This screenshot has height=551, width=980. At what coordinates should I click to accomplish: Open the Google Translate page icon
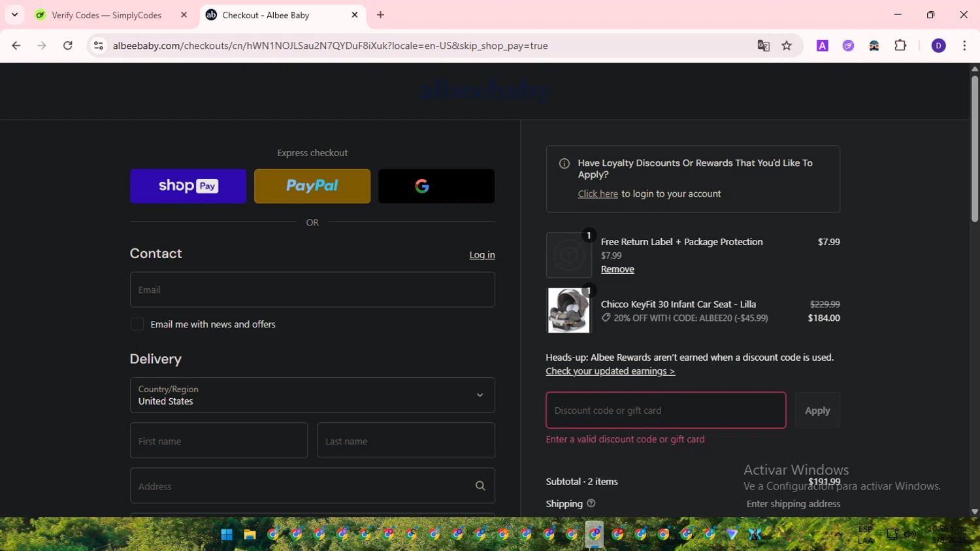coord(763,46)
